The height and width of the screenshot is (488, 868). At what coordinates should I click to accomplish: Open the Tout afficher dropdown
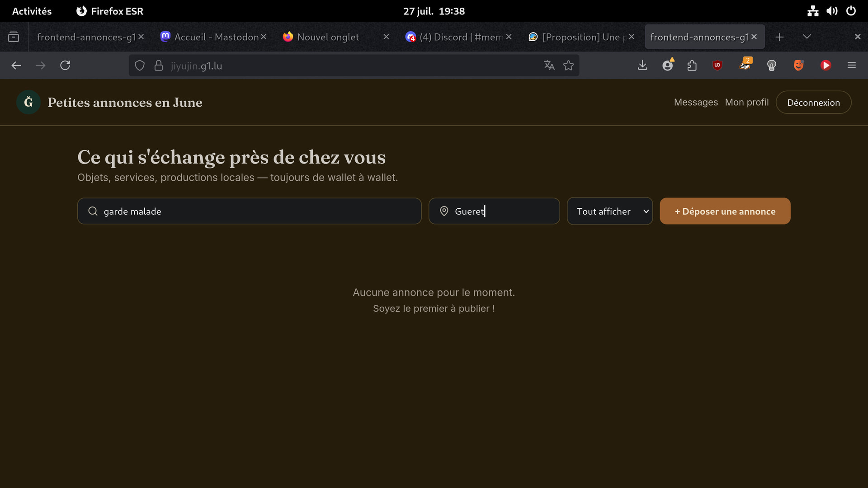click(610, 211)
